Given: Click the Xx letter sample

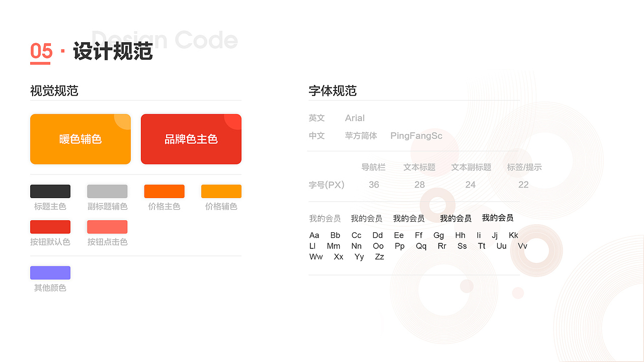Looking at the screenshot, I should click(x=339, y=257).
